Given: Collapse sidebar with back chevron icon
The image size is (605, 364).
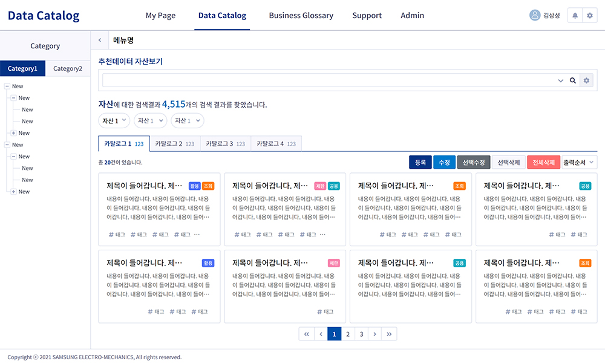Looking at the screenshot, I should [100, 41].
